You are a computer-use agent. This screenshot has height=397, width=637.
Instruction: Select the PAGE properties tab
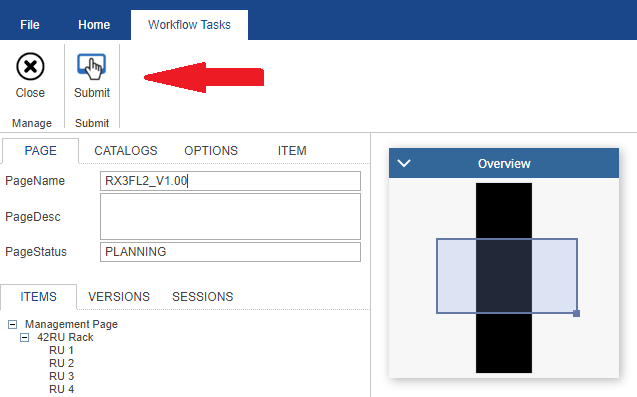click(x=40, y=151)
